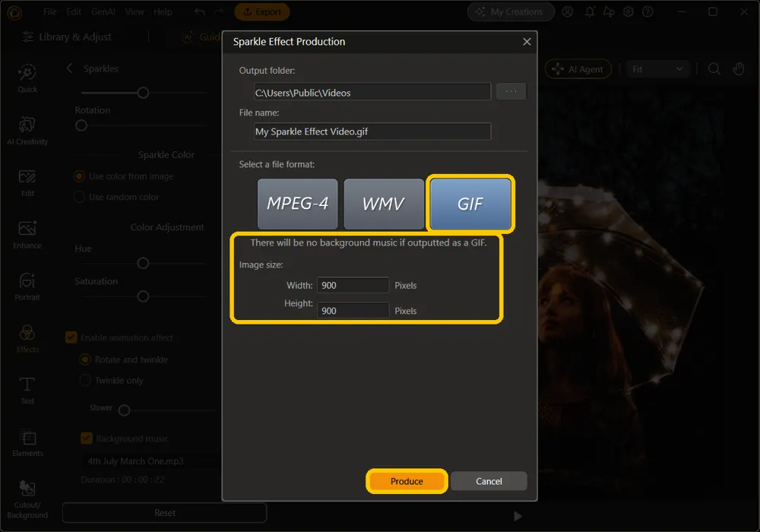Click the application logo icon
Image resolution: width=760 pixels, height=532 pixels.
point(14,13)
